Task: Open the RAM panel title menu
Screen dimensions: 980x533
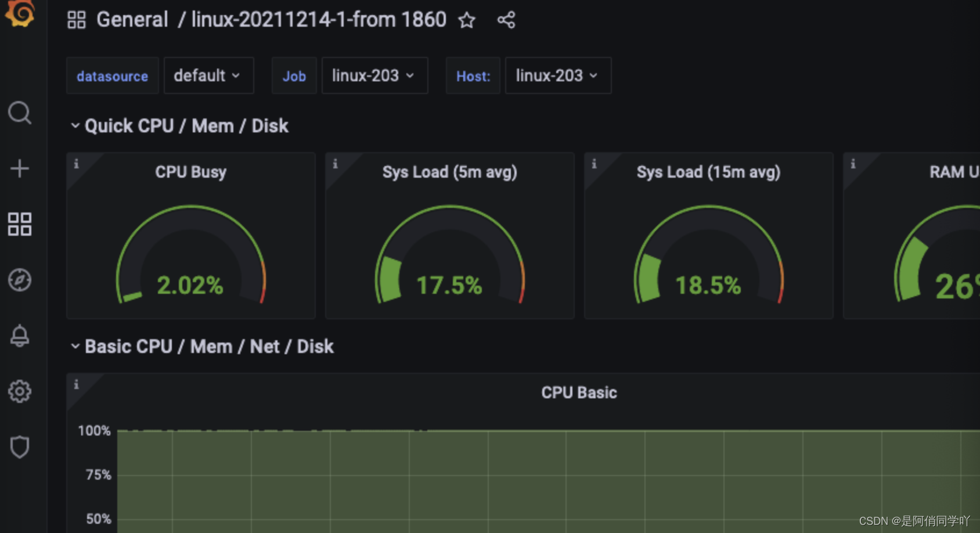Action: 954,172
